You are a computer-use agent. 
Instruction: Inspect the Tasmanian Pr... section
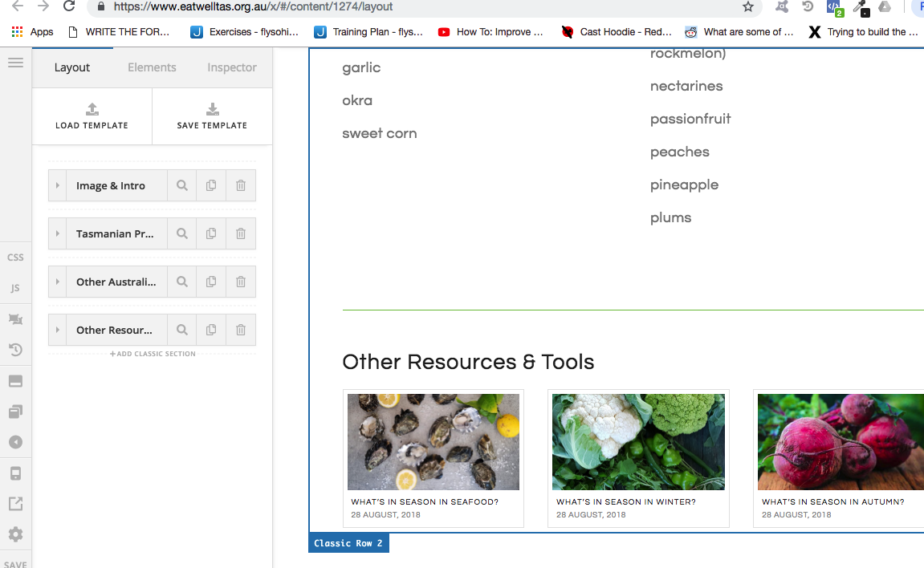point(182,233)
